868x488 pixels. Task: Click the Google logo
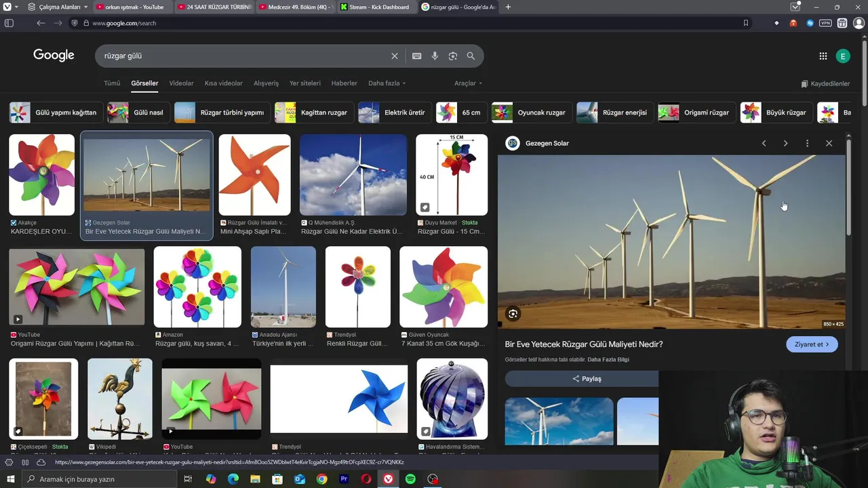click(x=54, y=56)
